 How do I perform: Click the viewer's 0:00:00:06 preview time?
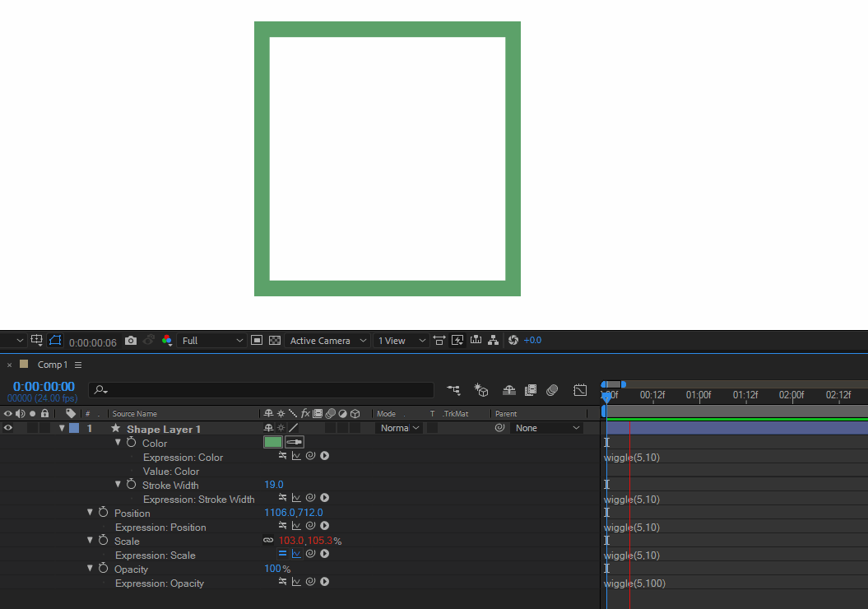(92, 342)
